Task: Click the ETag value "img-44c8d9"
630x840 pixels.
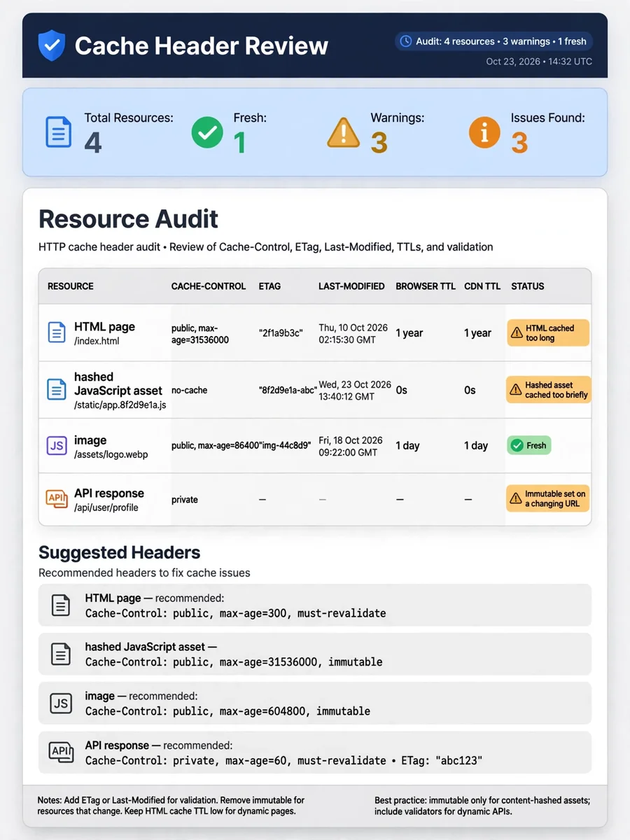Action: tap(284, 446)
